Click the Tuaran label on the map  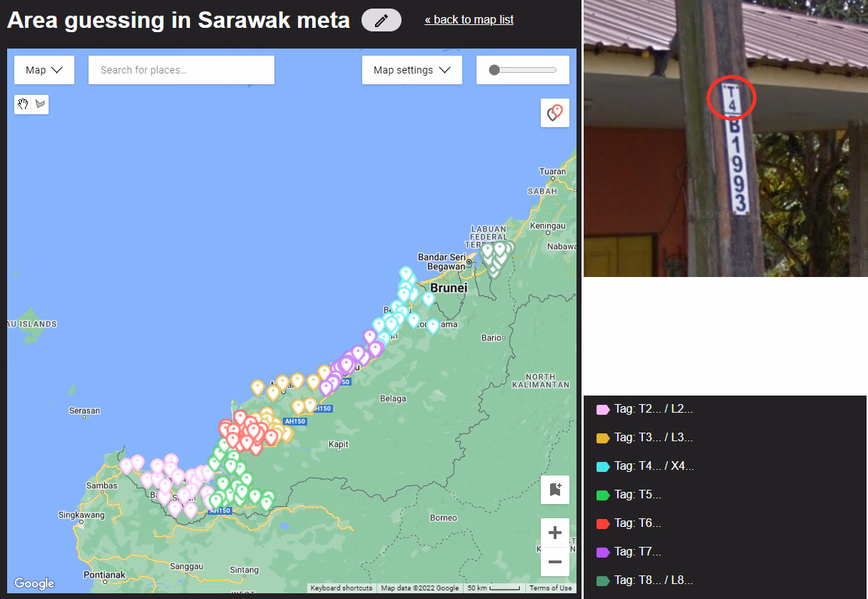coord(552,171)
